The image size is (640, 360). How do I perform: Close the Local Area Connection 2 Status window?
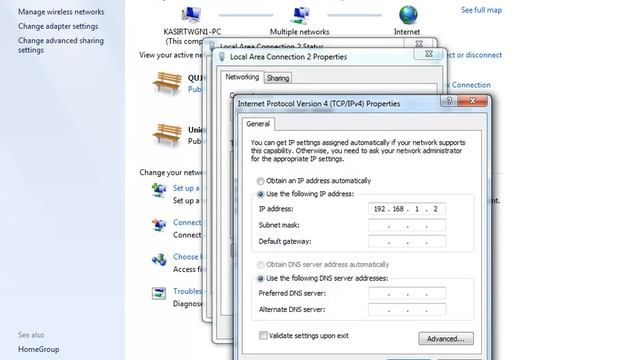click(x=419, y=43)
